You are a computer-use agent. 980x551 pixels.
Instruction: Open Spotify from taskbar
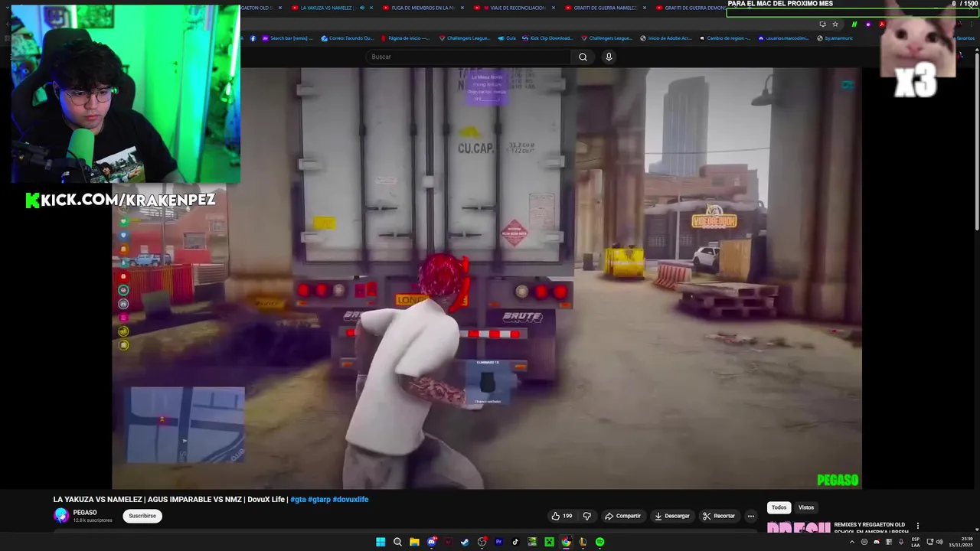pos(599,542)
